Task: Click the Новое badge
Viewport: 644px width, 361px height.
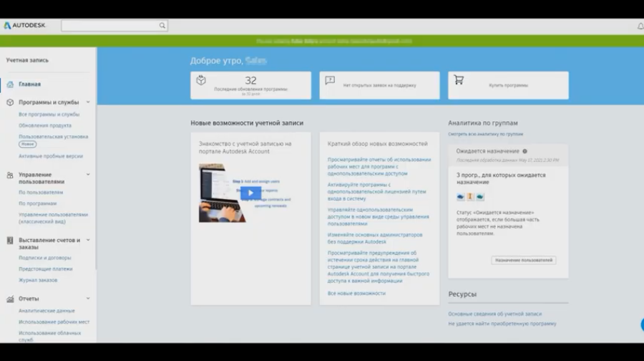Action: (27, 144)
